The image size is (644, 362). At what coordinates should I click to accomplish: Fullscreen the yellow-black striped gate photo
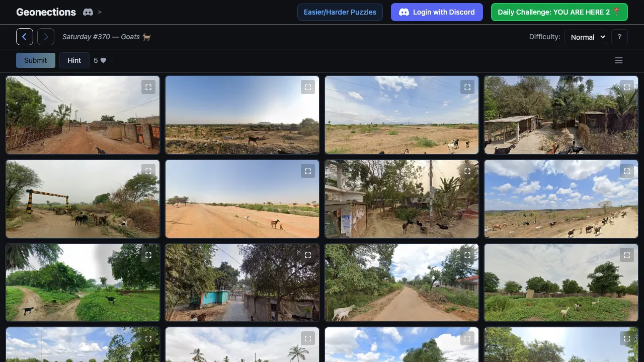pyautogui.click(x=148, y=171)
